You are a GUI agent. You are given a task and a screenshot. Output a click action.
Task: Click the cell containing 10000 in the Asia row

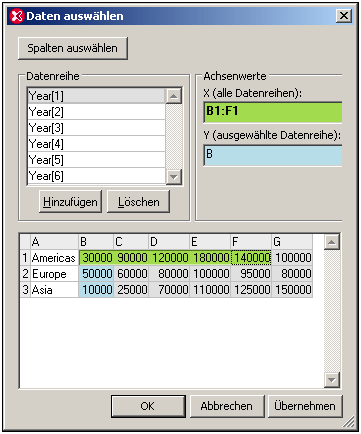click(x=96, y=290)
